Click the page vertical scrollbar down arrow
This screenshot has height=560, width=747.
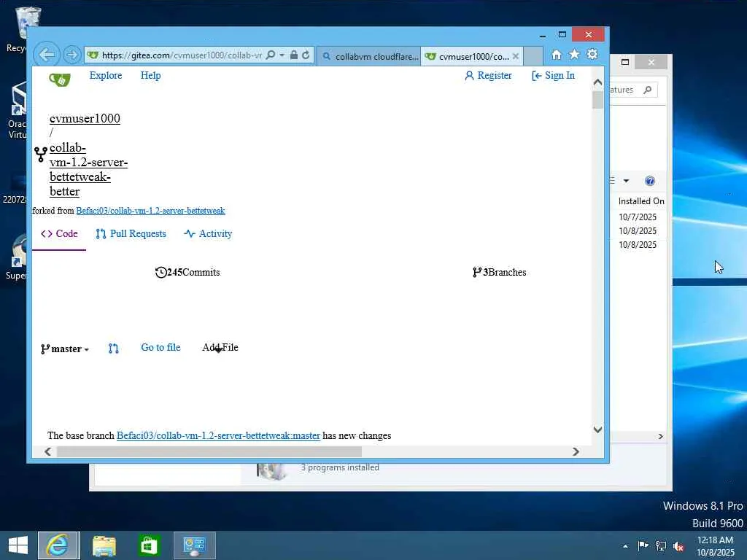coord(597,429)
